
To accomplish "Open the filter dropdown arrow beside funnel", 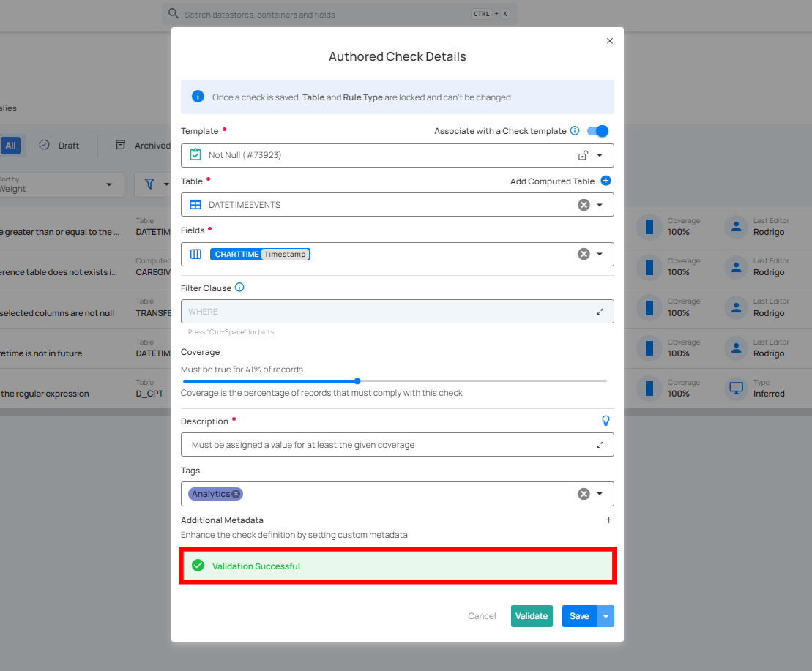I will [x=166, y=184].
